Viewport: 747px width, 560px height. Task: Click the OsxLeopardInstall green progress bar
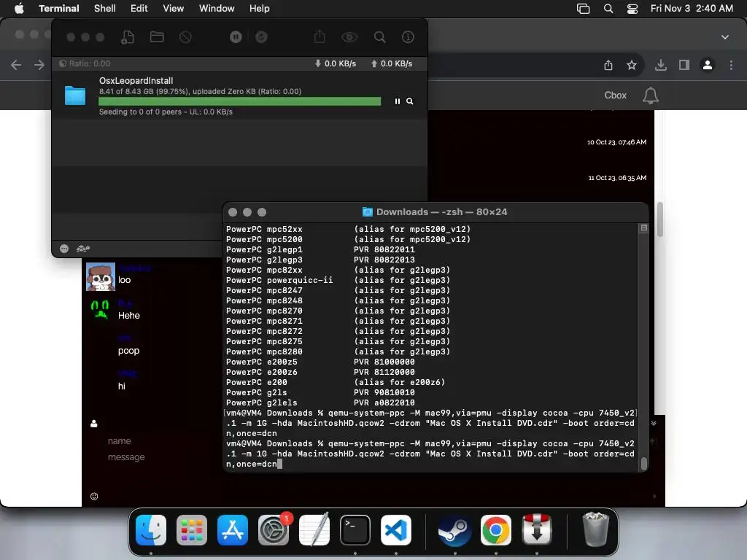pos(239,101)
